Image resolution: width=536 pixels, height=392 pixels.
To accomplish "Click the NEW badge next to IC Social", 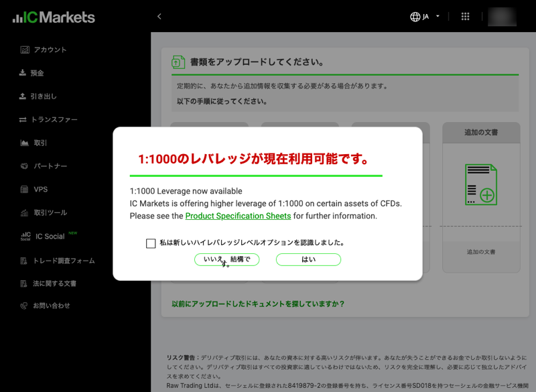I will coord(73,233).
